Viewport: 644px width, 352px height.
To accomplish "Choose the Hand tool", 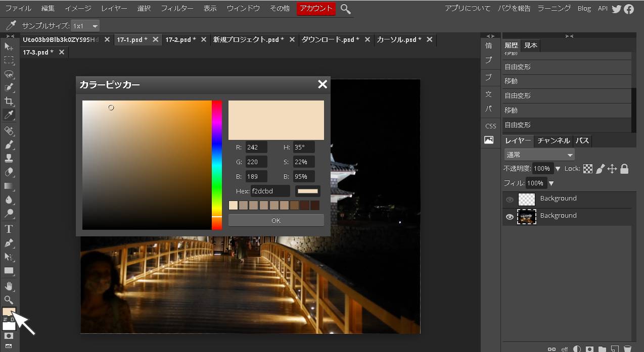I will [9, 286].
